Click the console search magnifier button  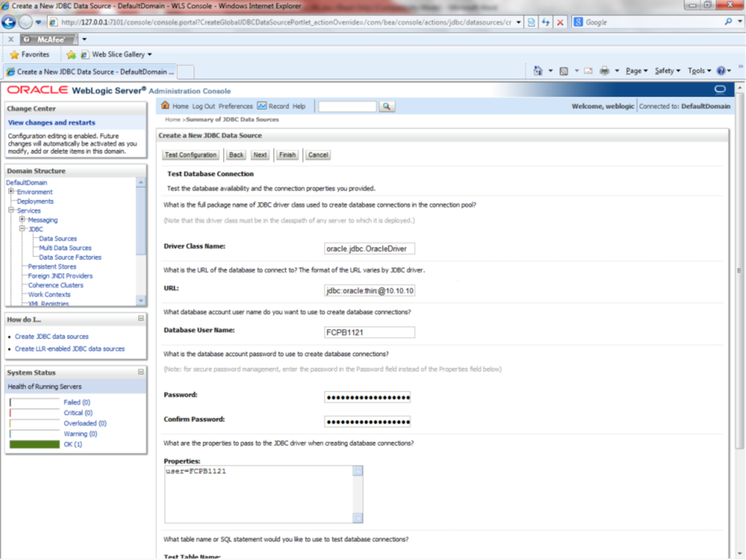(x=386, y=107)
